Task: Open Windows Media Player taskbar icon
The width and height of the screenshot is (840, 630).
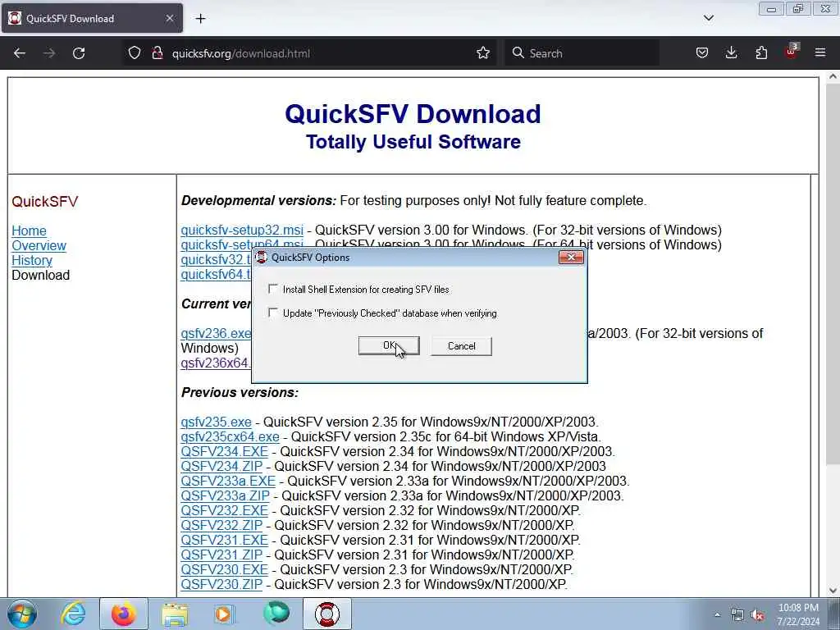Action: (x=223, y=614)
